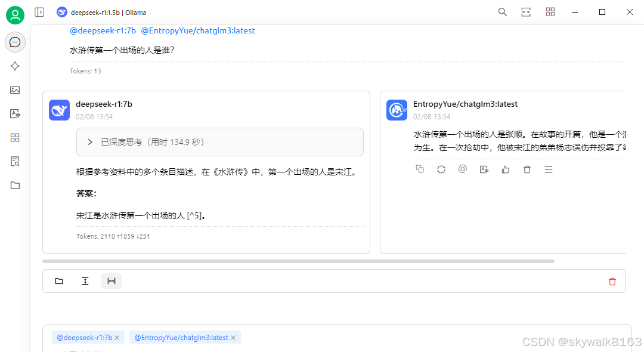Click the @deepseek-r1:7b mention link
This screenshot has width=644, height=352.
point(103,31)
